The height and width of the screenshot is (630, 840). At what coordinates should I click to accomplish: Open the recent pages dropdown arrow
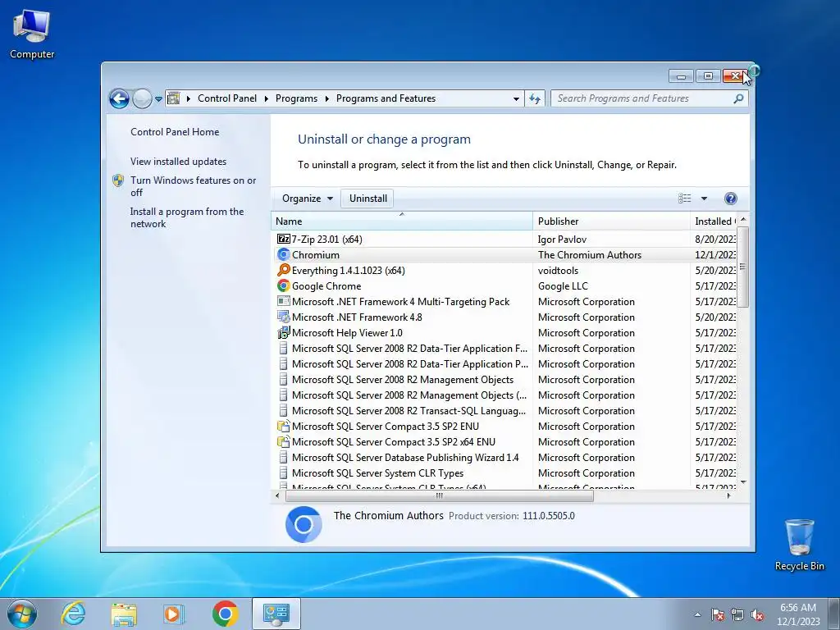point(158,99)
